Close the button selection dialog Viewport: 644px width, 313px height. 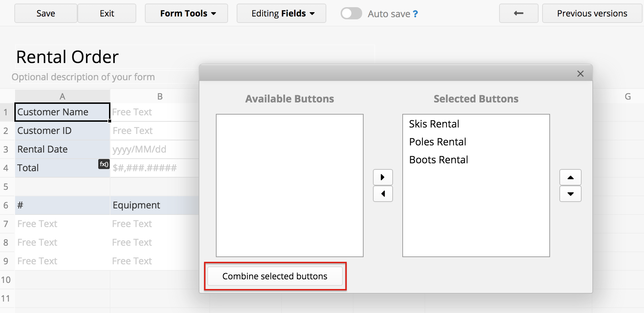pos(580,74)
